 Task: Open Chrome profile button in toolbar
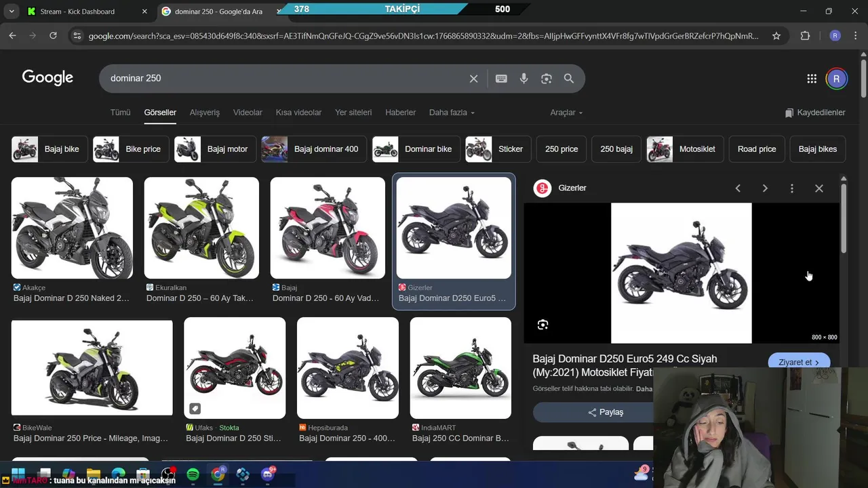pyautogui.click(x=835, y=36)
